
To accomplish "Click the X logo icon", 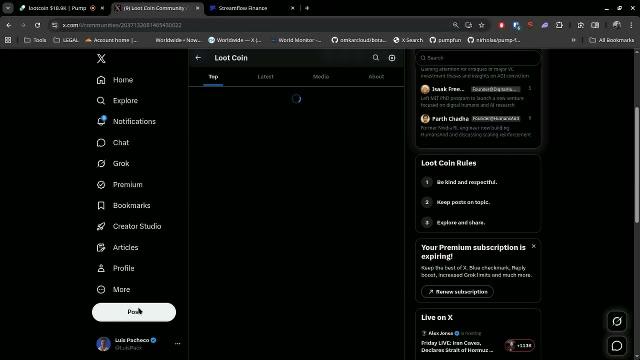I will point(101,58).
